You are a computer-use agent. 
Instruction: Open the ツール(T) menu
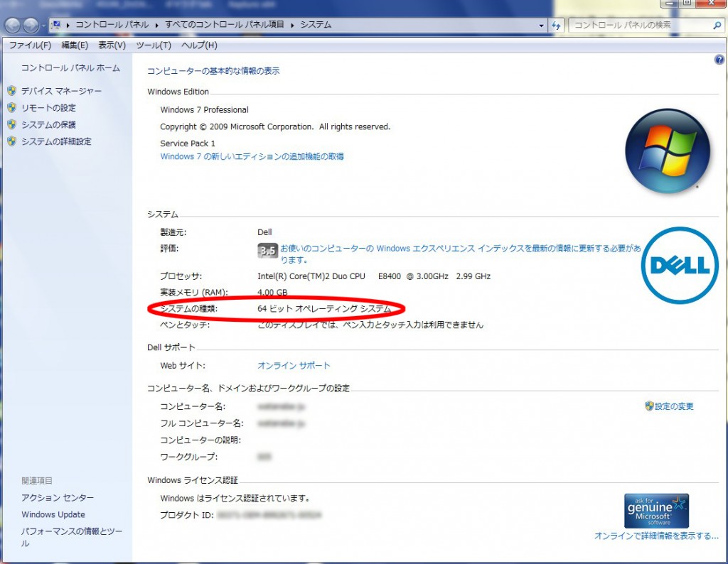(x=154, y=45)
